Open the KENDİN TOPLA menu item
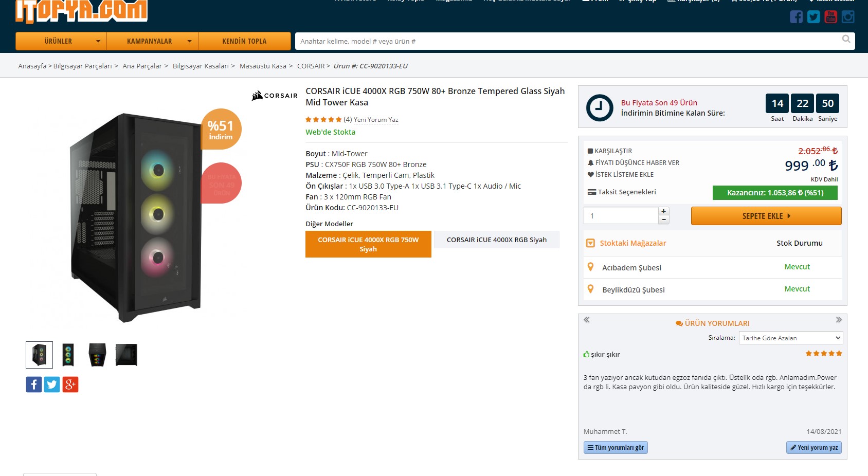Viewport: 868px width, 476px height. pos(244,41)
